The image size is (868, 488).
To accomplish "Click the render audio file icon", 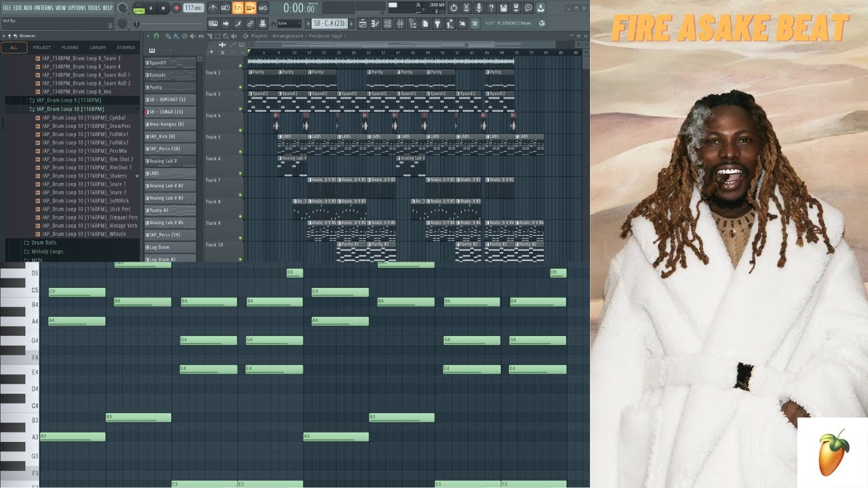I will click(516, 8).
